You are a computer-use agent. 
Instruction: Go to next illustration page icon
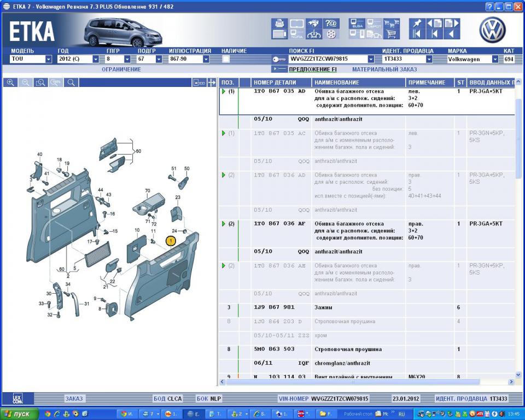pyautogui.click(x=451, y=24)
